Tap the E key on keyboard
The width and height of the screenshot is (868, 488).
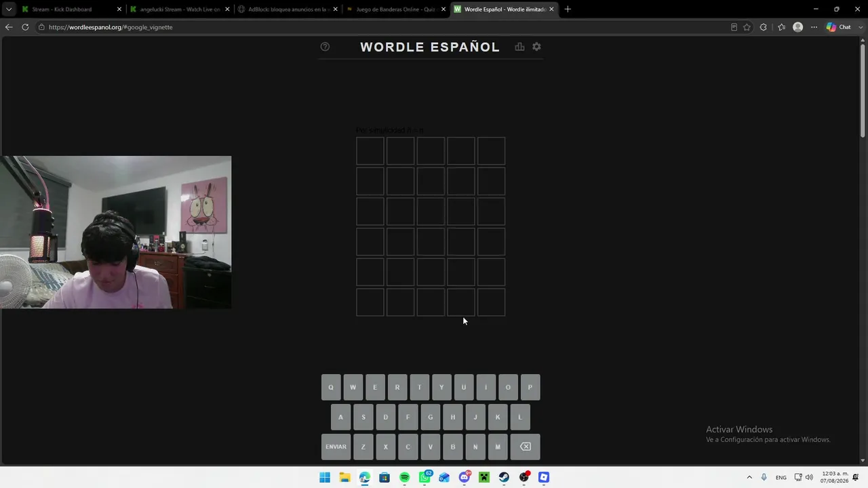point(375,388)
